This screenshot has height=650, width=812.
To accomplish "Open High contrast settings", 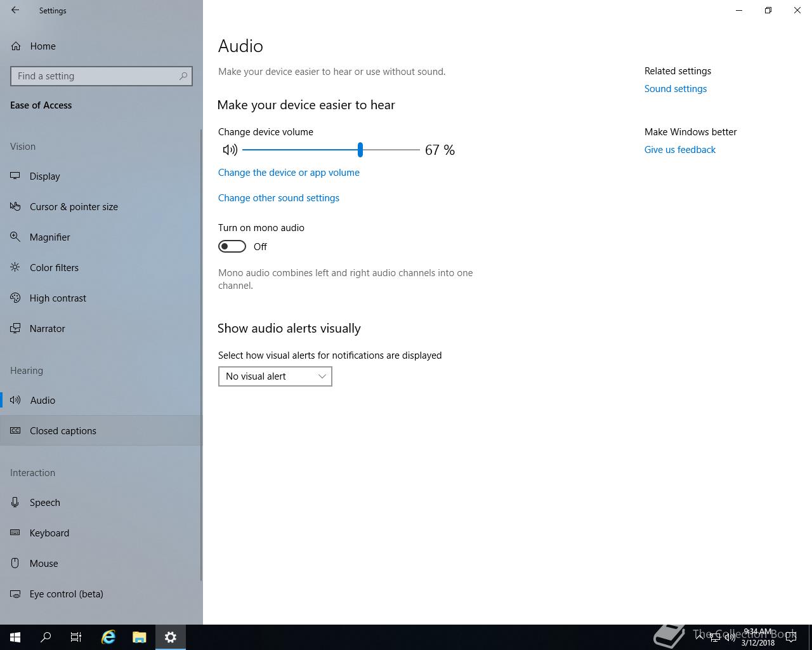I will [x=101, y=298].
